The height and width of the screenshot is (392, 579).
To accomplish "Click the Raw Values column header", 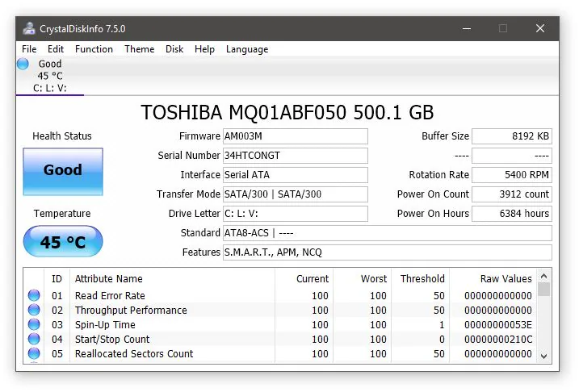I will point(493,279).
